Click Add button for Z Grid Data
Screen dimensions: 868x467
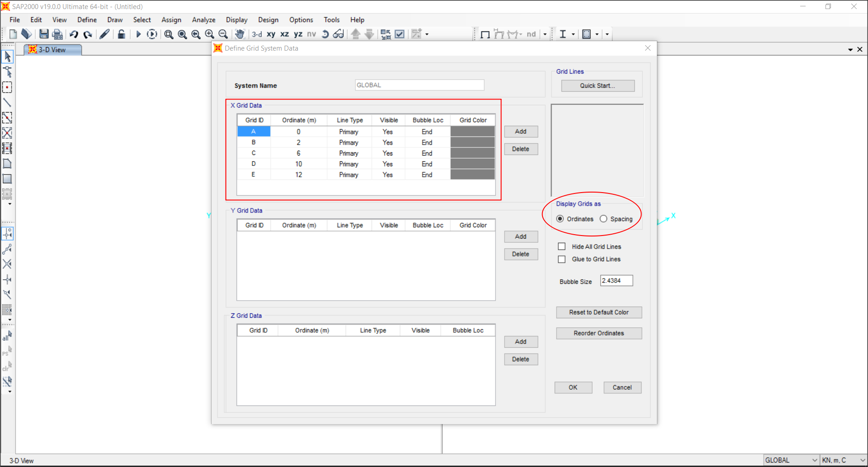(x=521, y=342)
